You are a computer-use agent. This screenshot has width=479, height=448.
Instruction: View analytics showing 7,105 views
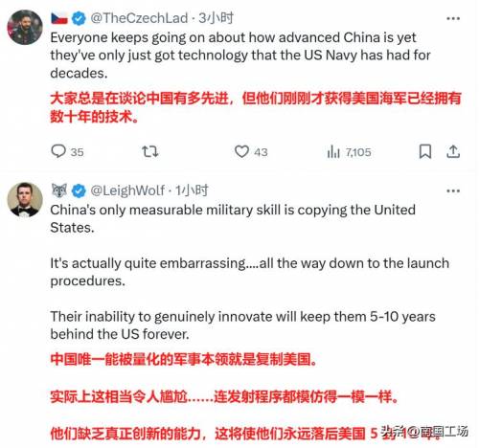349,152
